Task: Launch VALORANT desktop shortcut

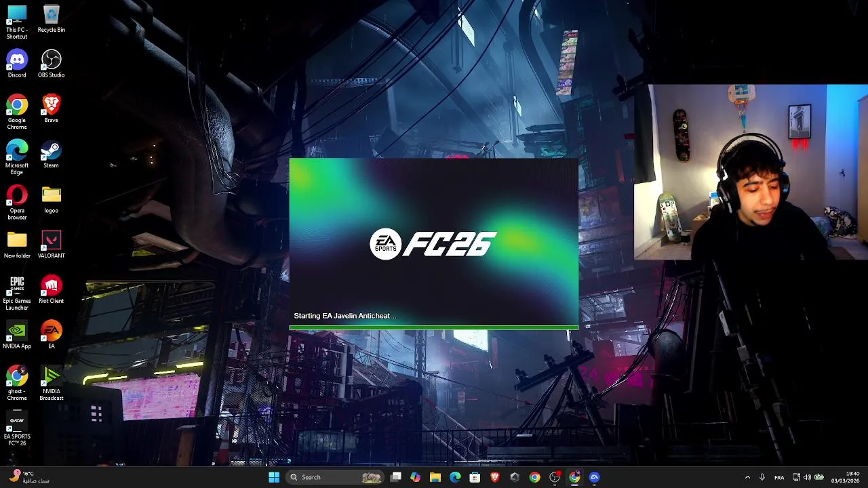Action: click(x=52, y=245)
